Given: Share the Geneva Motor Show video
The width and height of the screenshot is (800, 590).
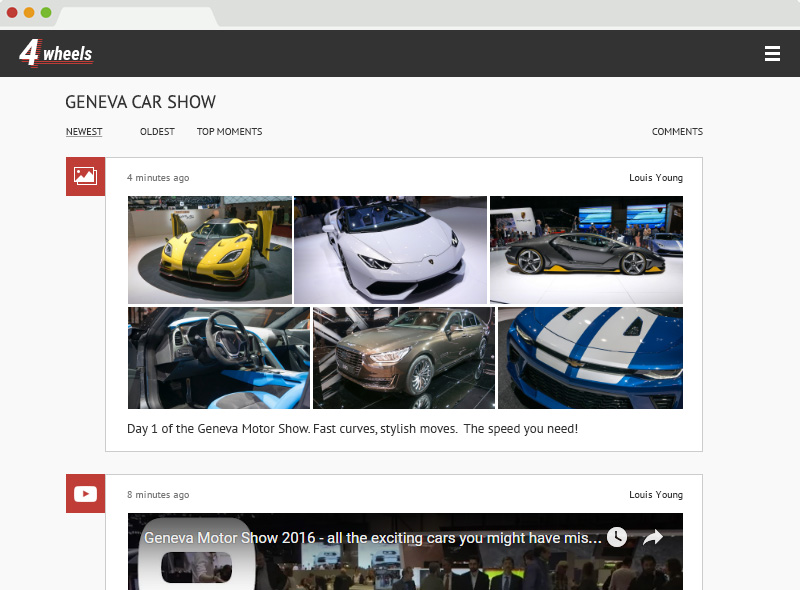Looking at the screenshot, I should [654, 537].
